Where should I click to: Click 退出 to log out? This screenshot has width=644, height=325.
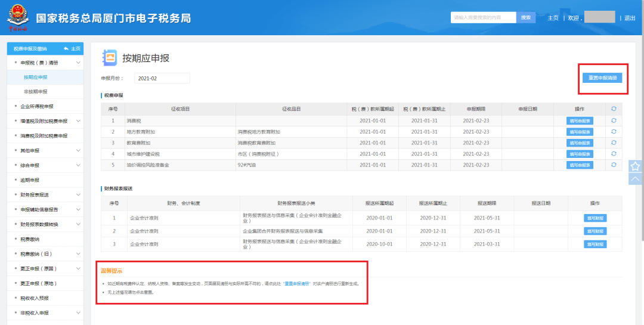point(630,18)
